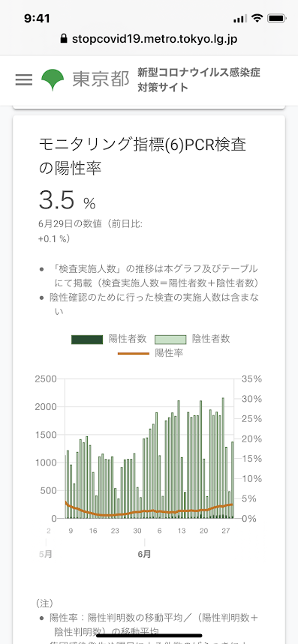Tap the lock icon in address bar
298x644 pixels.
point(63,39)
